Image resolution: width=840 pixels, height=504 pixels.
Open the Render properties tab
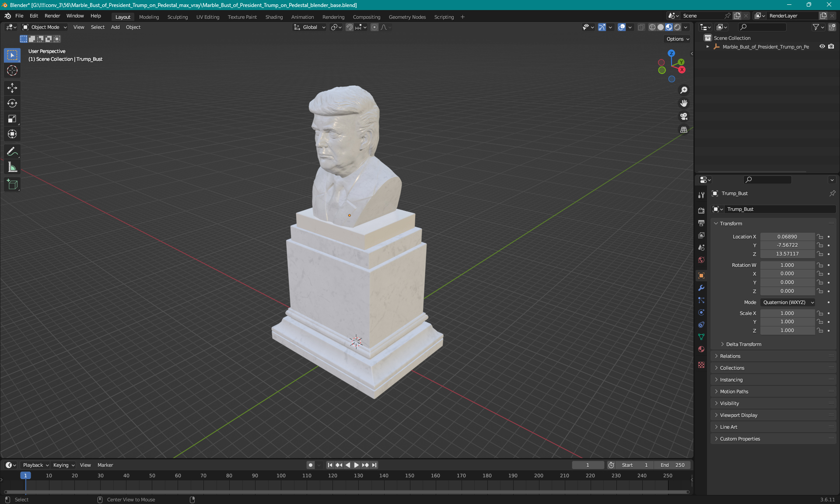pos(701,210)
